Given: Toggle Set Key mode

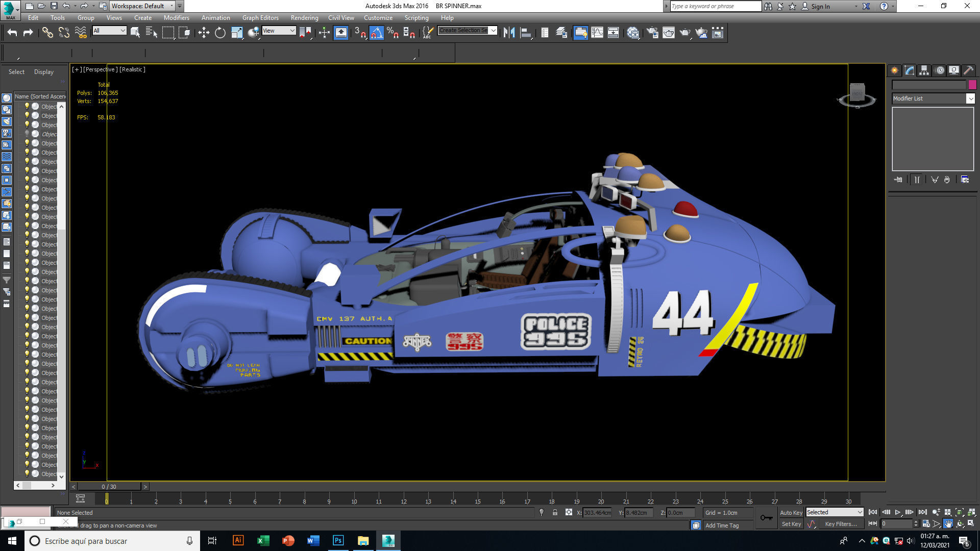Looking at the screenshot, I should 791,524.
